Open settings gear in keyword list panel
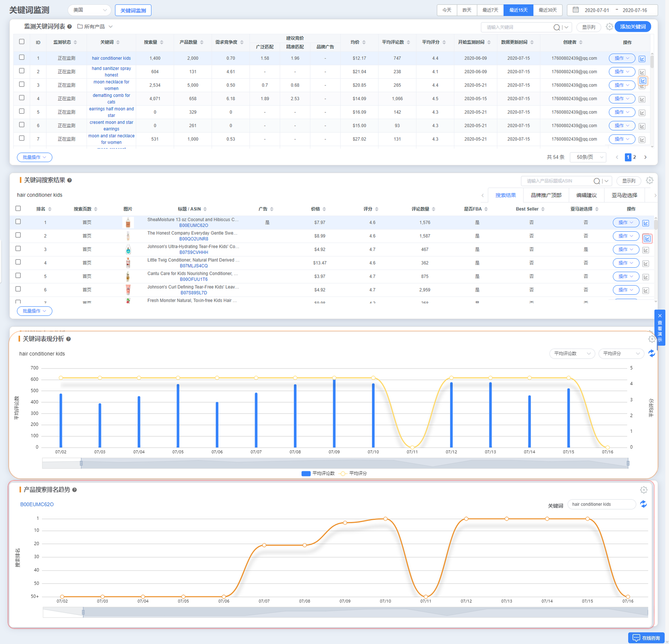Image resolution: width=669 pixels, height=644 pixels. 609,27
